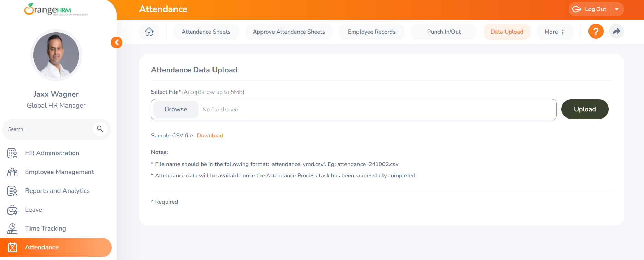Open the Approve Attendance Sheets tab
Viewport: 644px width, 260px height.
[289, 32]
